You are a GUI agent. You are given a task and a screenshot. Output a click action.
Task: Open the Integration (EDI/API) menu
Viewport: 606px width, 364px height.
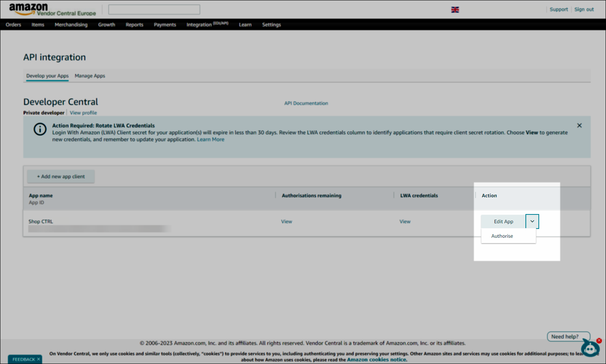(x=207, y=24)
